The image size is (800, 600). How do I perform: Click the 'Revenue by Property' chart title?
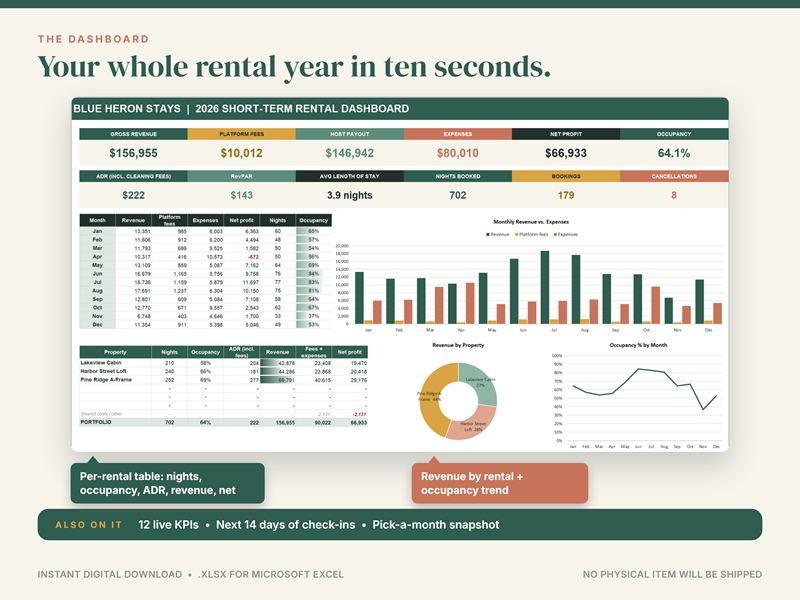458,345
